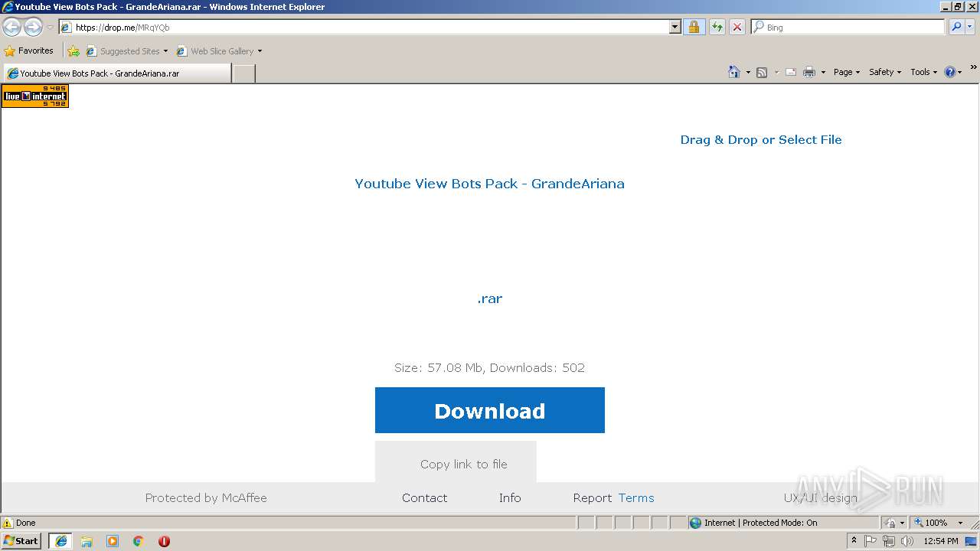Click the Bing search magnifier icon
The height and width of the screenshot is (551, 980).
[955, 27]
